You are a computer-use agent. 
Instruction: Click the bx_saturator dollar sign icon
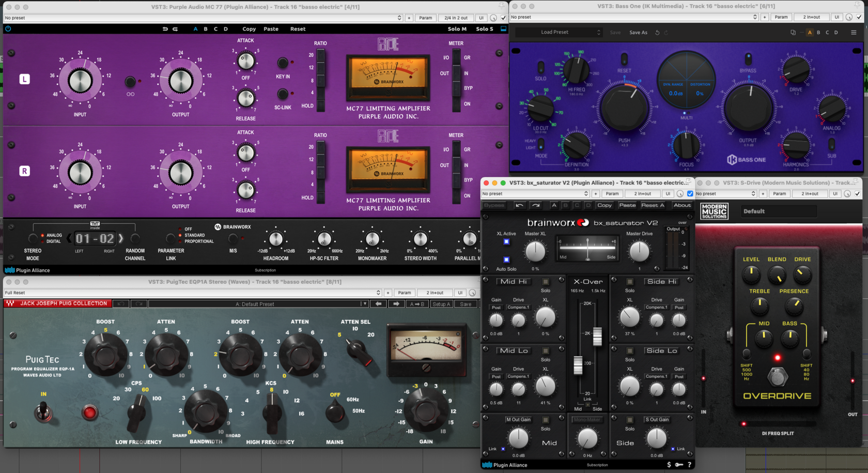pos(669,465)
